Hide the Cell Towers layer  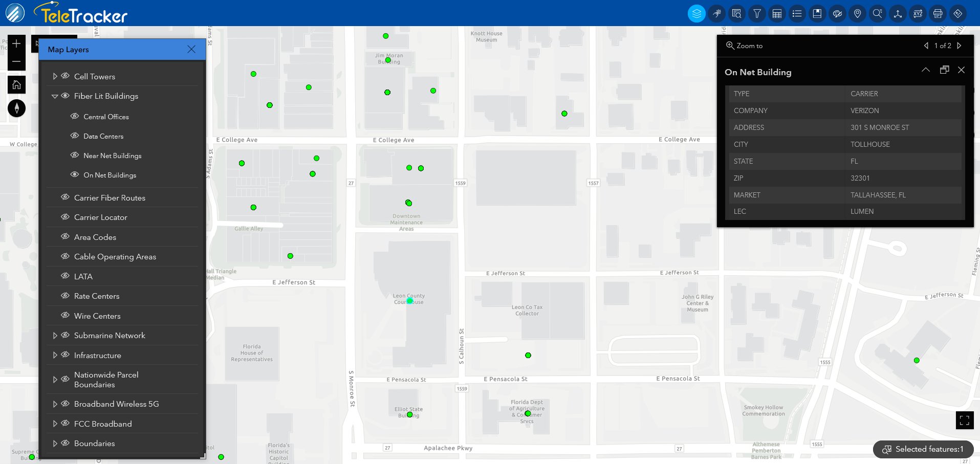[x=65, y=76]
